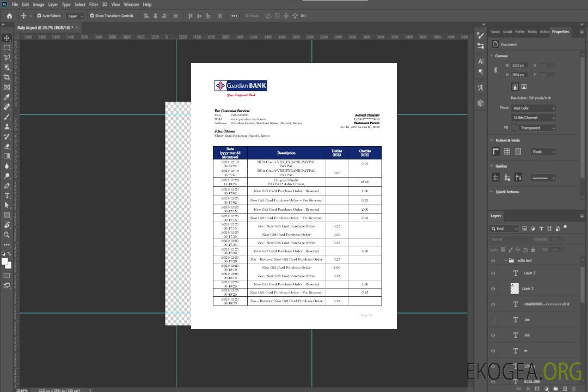
Task: Filter layers by type layers icon
Action: (541, 229)
